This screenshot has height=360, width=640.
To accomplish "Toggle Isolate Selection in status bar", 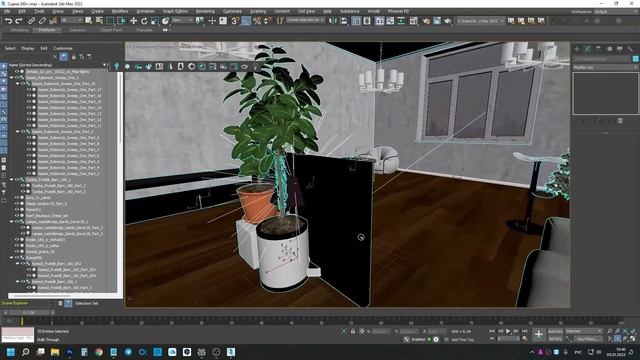I will coord(344,331).
